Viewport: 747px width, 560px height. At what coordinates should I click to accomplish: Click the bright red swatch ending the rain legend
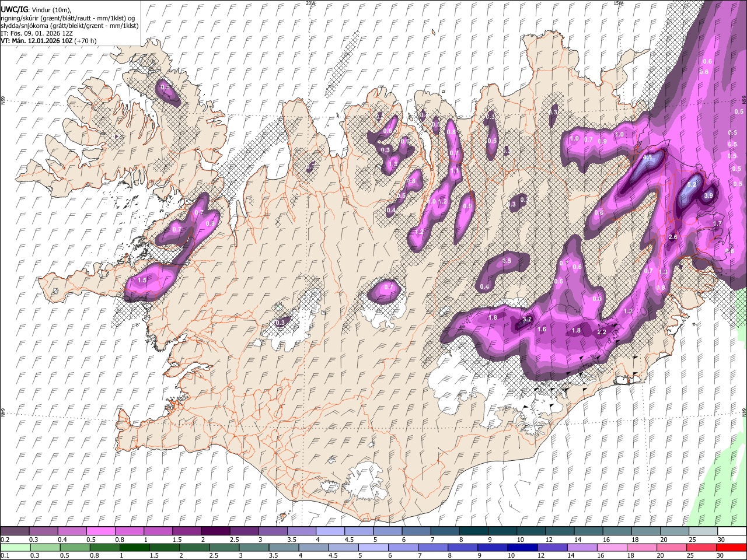pyautogui.click(x=731, y=547)
